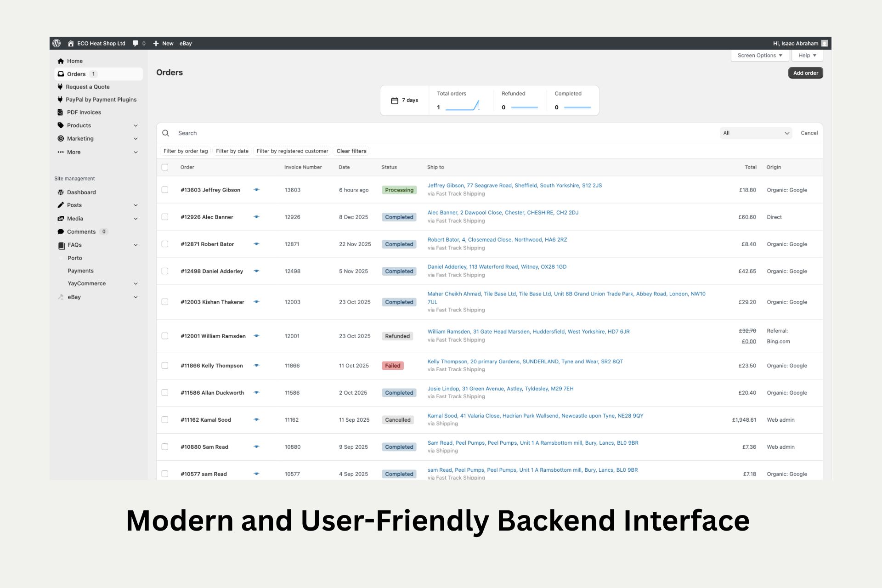Click the search magnifier icon
This screenshot has width=882, height=588.
click(166, 133)
